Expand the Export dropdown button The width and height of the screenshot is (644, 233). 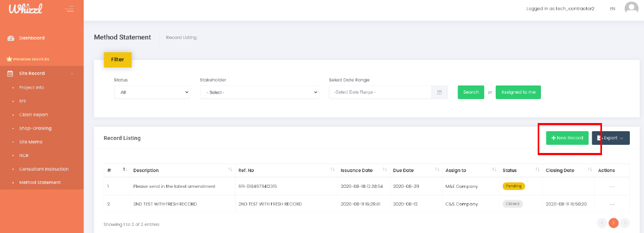click(610, 138)
